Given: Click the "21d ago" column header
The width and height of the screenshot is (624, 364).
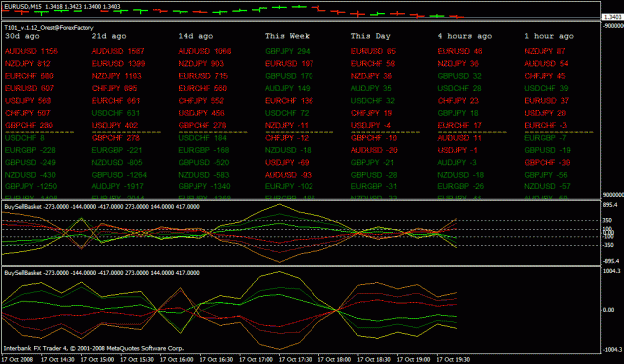Looking at the screenshot, I should [109, 36].
